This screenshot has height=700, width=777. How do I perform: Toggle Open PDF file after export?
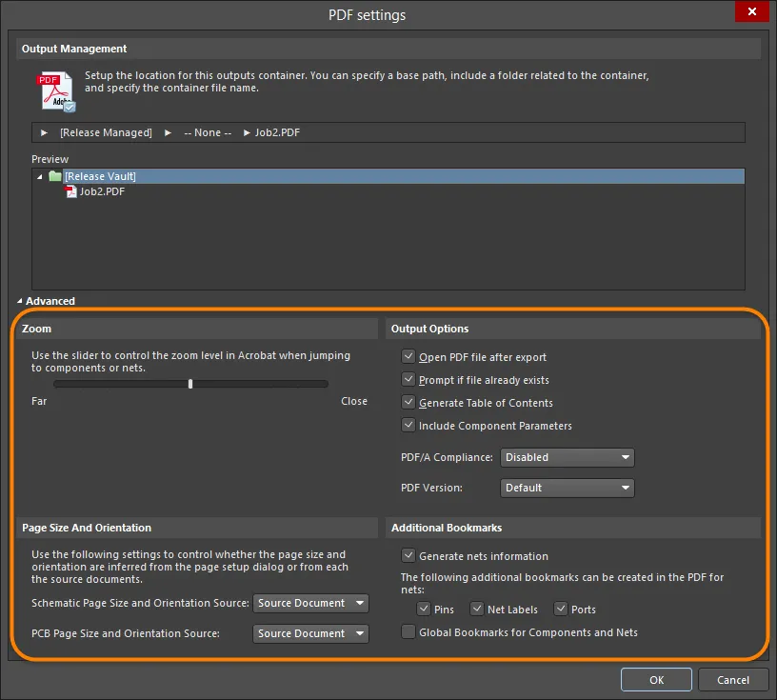pos(408,357)
